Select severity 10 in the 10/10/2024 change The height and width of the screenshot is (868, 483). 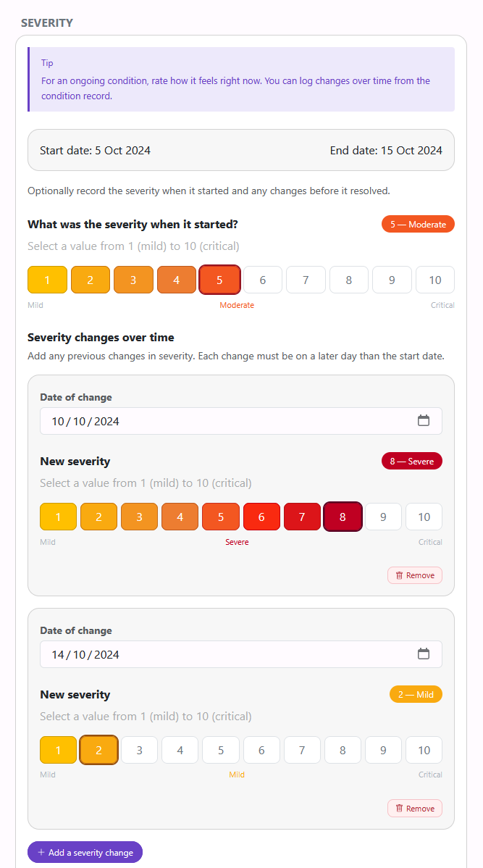[x=424, y=517]
